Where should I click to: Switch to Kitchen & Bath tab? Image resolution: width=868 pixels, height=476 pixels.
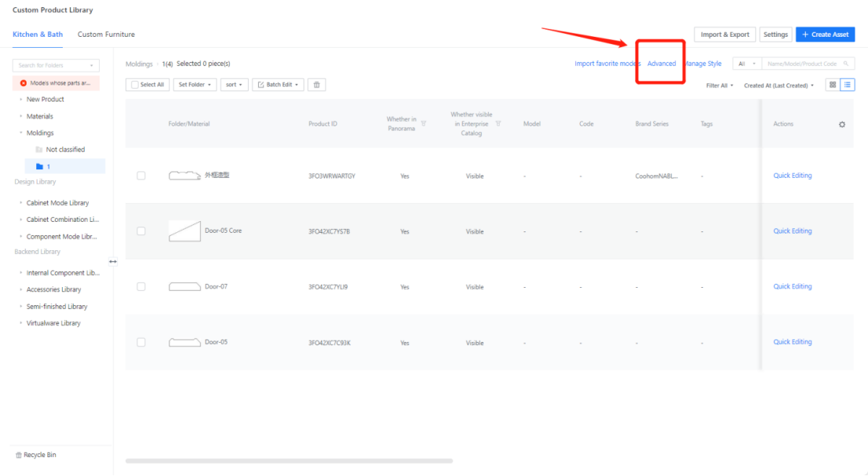(38, 35)
